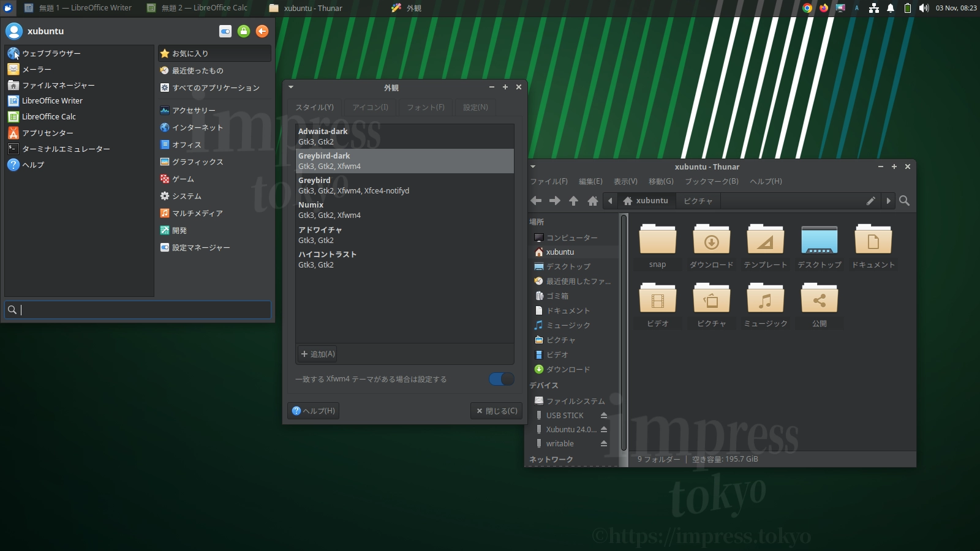The width and height of the screenshot is (980, 551).
Task: Open アプリセンター from favorites
Action: tap(79, 133)
